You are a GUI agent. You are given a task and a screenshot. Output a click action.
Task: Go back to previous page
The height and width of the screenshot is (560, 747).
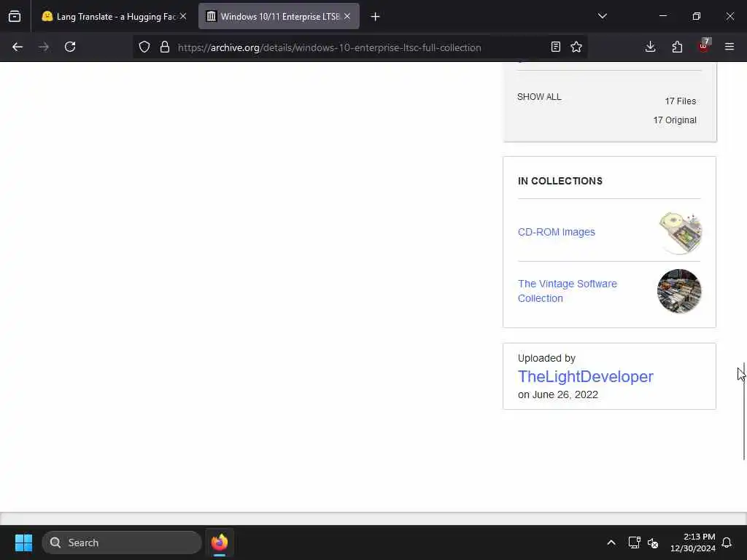[18, 47]
